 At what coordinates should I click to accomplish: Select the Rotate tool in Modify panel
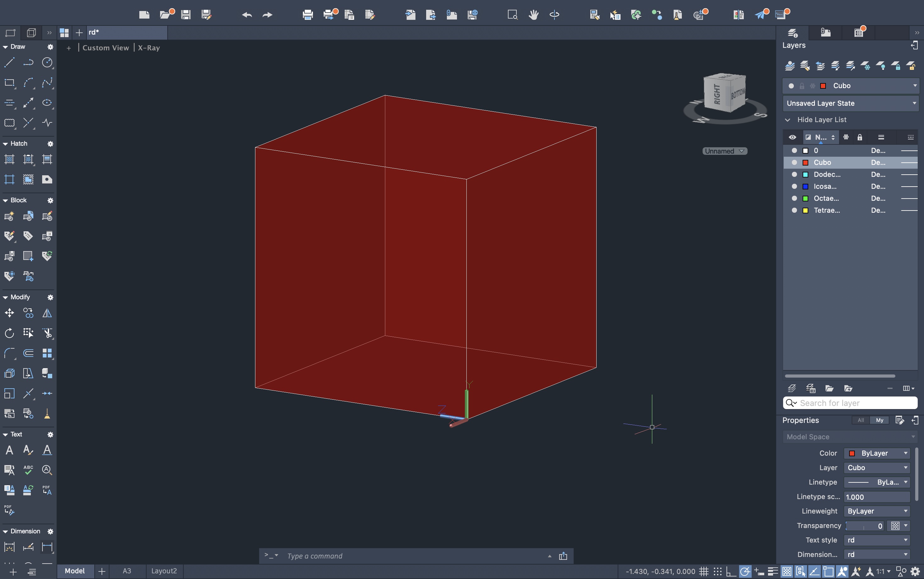[9, 333]
